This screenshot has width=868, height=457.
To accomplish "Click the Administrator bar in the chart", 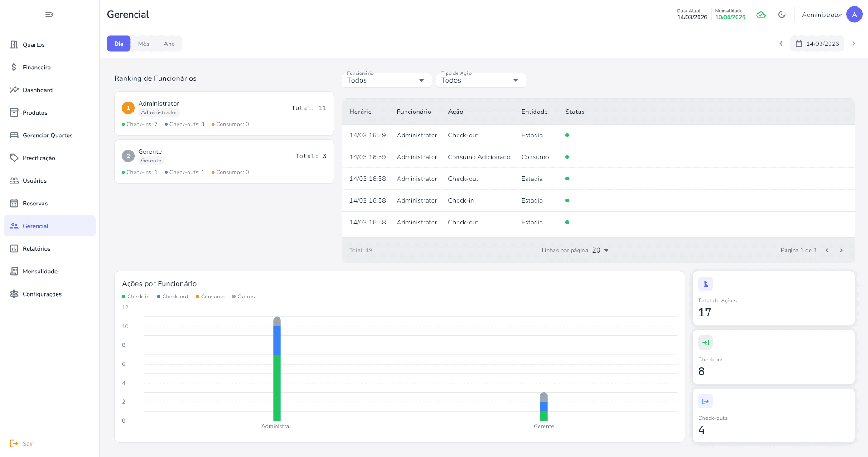I will [x=277, y=372].
